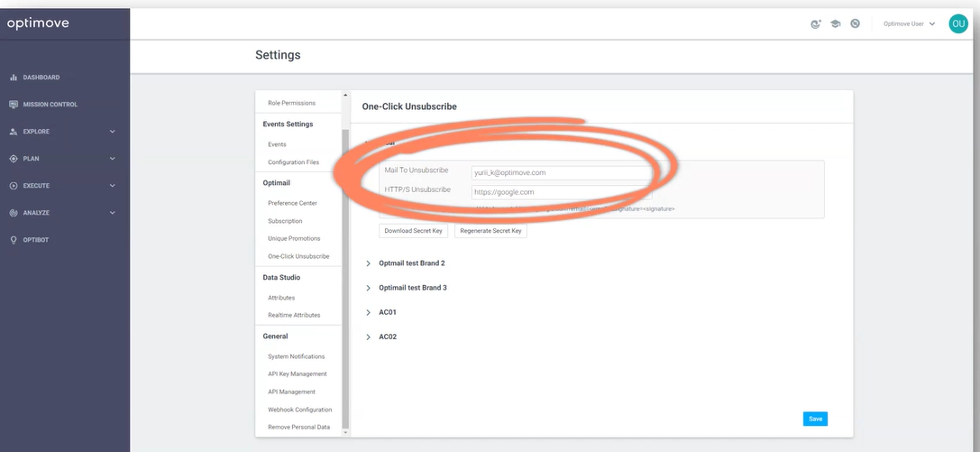Go to API Key Management
980x452 pixels.
click(x=297, y=374)
